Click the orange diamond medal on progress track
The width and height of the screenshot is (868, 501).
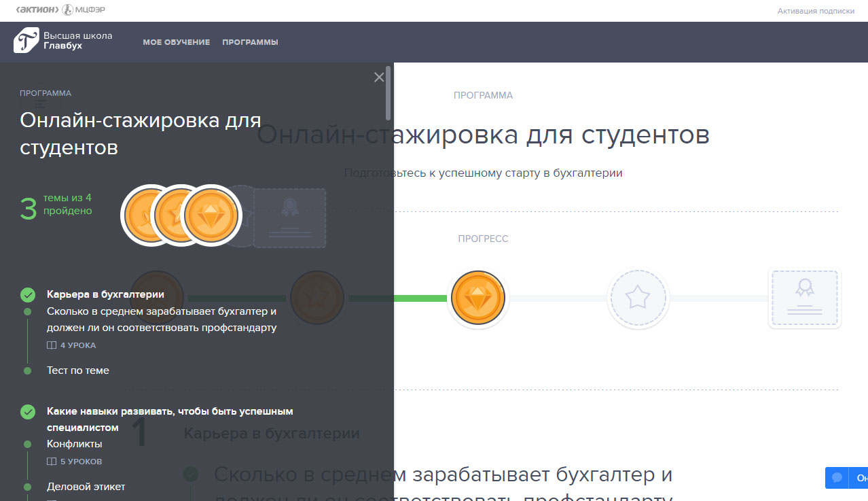point(478,298)
